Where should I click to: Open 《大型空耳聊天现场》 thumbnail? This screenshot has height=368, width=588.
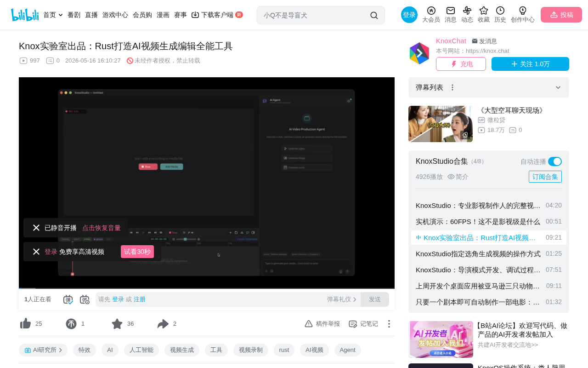point(441,124)
